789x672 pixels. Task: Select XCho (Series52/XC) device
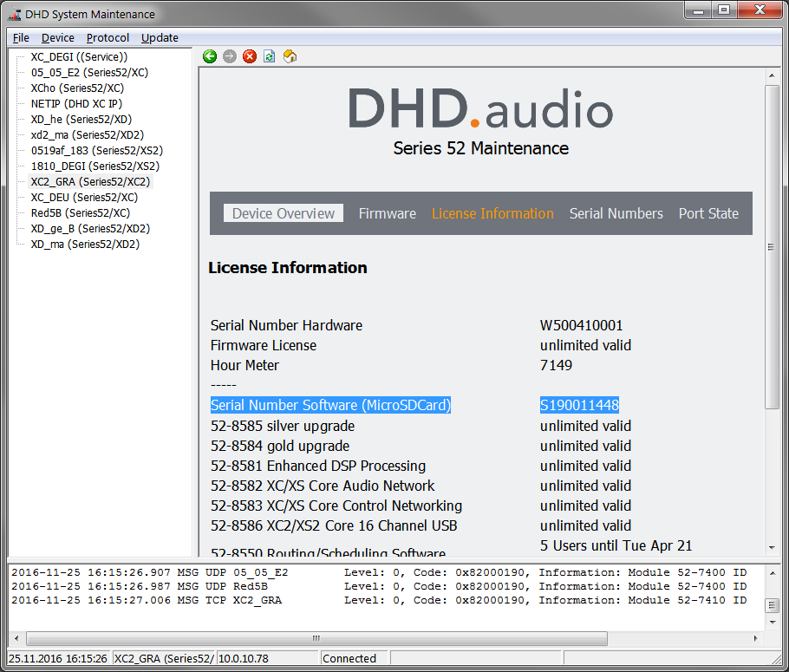[x=77, y=88]
